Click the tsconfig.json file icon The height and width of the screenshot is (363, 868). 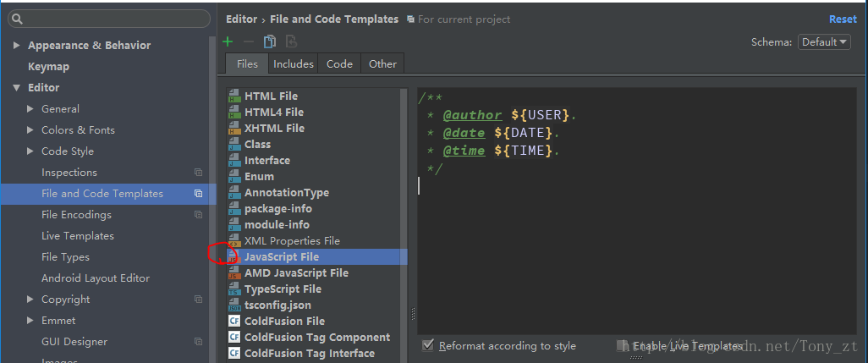pyautogui.click(x=234, y=305)
